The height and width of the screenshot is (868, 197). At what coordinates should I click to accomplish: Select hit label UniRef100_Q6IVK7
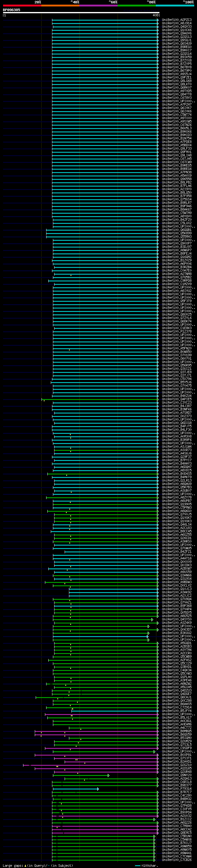tap(176, 108)
